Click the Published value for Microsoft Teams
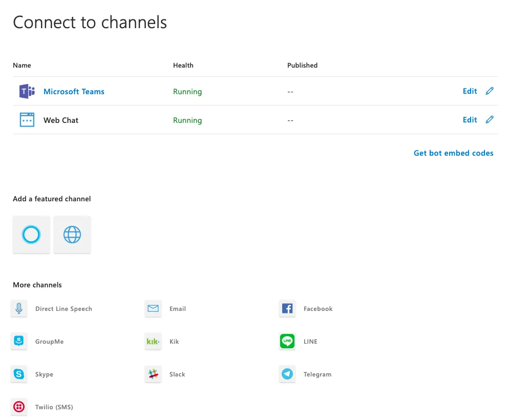 pyautogui.click(x=290, y=92)
